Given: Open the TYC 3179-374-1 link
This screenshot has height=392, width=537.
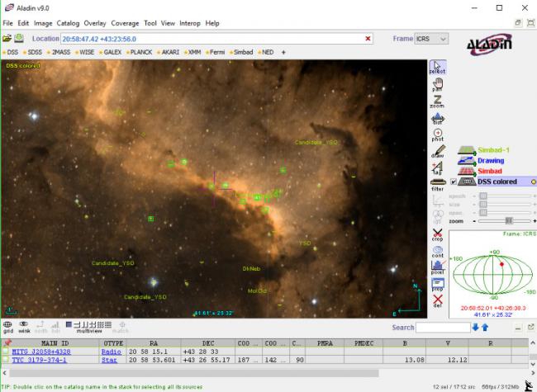Looking at the screenshot, I should click(40, 360).
